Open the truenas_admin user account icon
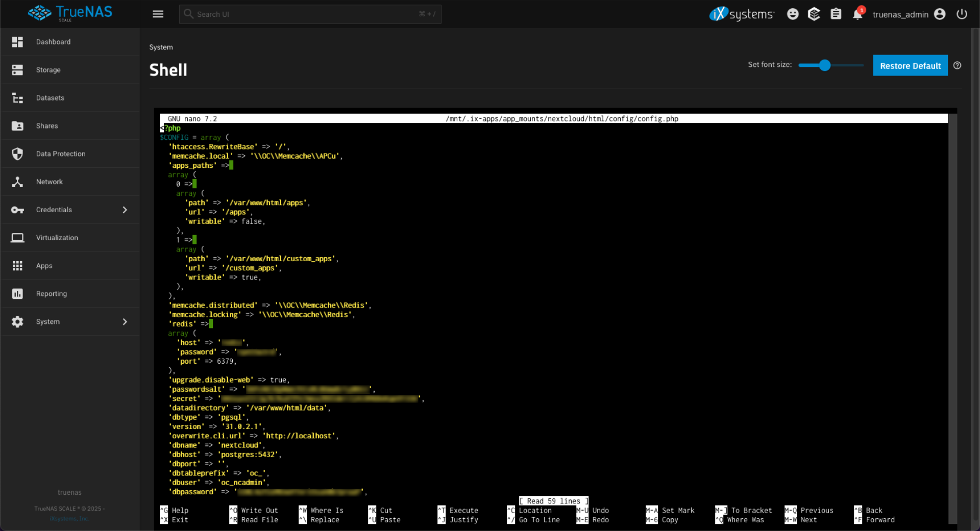 940,14
